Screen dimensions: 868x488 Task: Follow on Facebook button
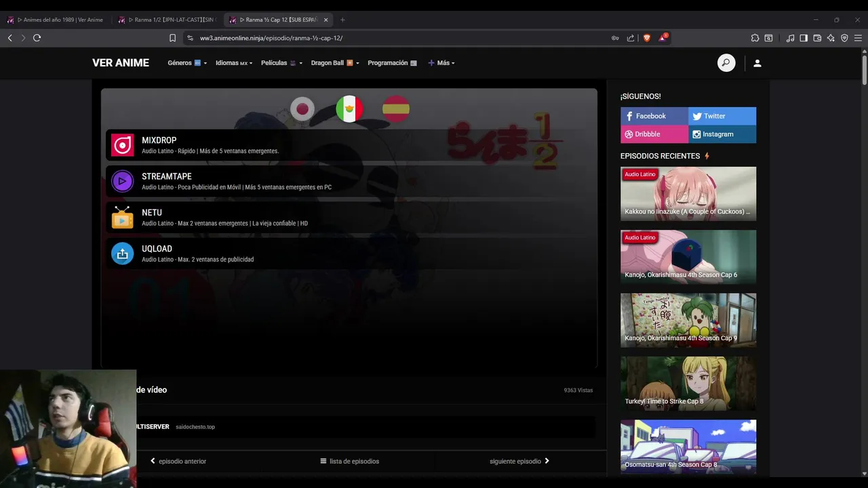(x=654, y=116)
